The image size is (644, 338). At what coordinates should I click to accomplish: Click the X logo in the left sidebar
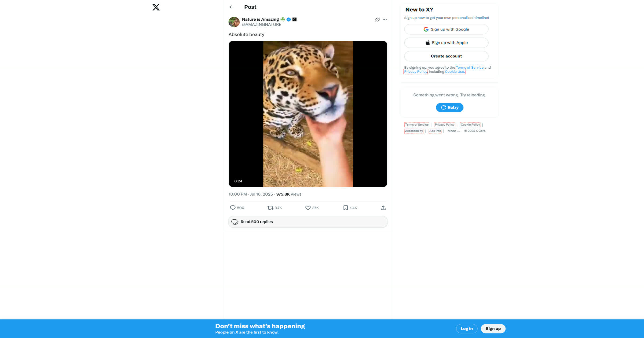pyautogui.click(x=156, y=7)
